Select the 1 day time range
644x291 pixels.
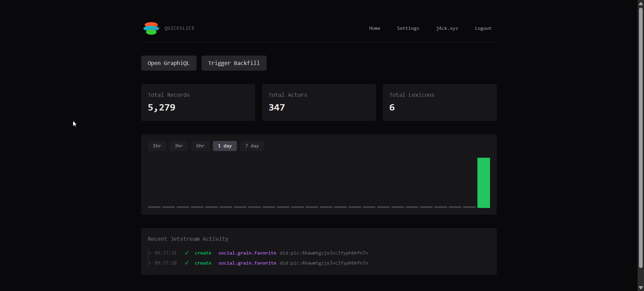[225, 146]
